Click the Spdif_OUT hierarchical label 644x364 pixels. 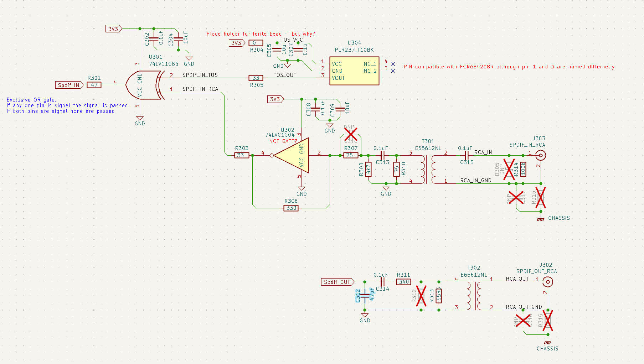coord(338,282)
